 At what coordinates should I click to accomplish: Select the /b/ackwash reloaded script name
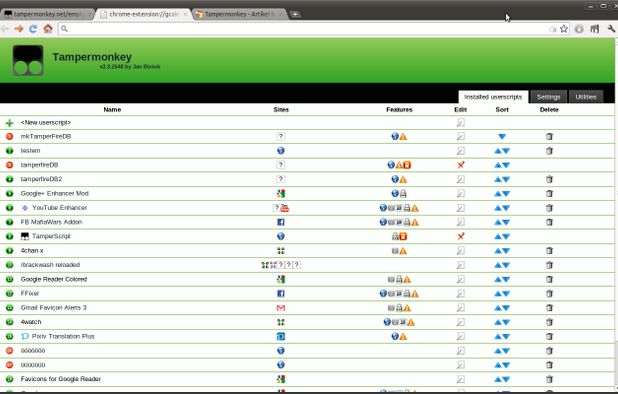tap(50, 265)
